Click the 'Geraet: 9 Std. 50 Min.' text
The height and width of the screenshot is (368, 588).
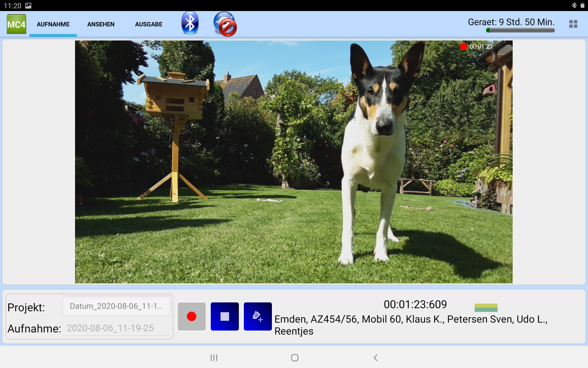tap(511, 22)
